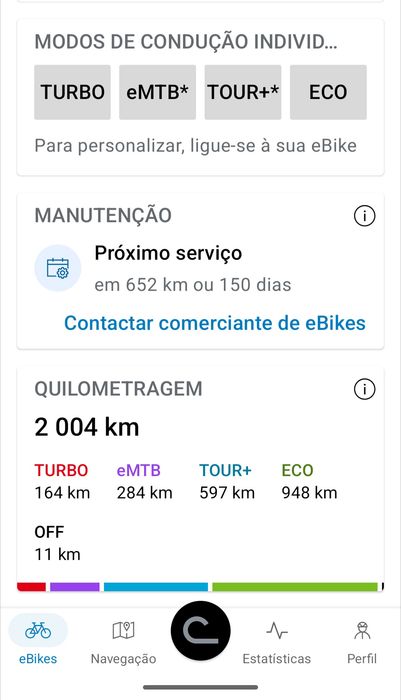The width and height of the screenshot is (401, 700).
Task: Tap the eBikes bicycle icon
Action: [x=38, y=630]
